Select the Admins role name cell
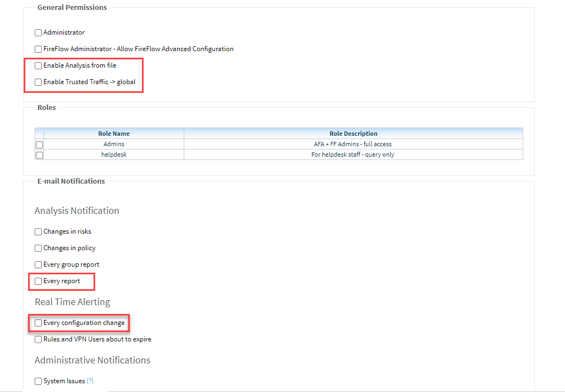 click(x=114, y=144)
